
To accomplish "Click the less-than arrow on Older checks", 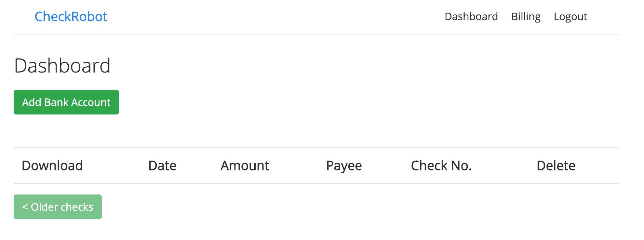I will coord(25,207).
